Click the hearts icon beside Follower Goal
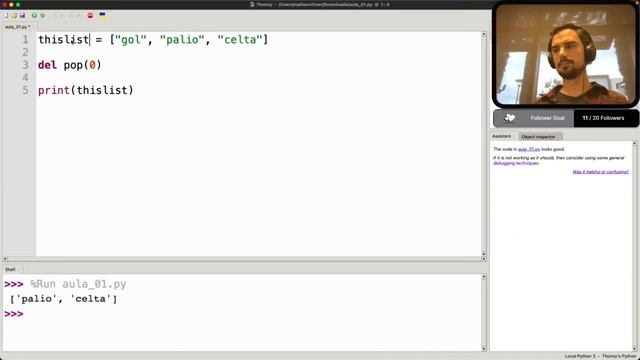 point(509,118)
